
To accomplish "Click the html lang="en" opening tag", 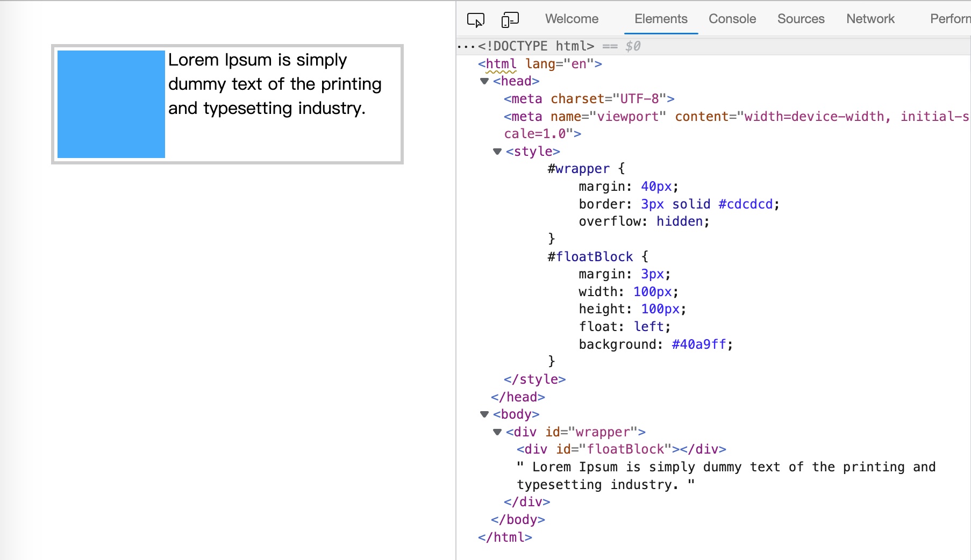I will (540, 64).
